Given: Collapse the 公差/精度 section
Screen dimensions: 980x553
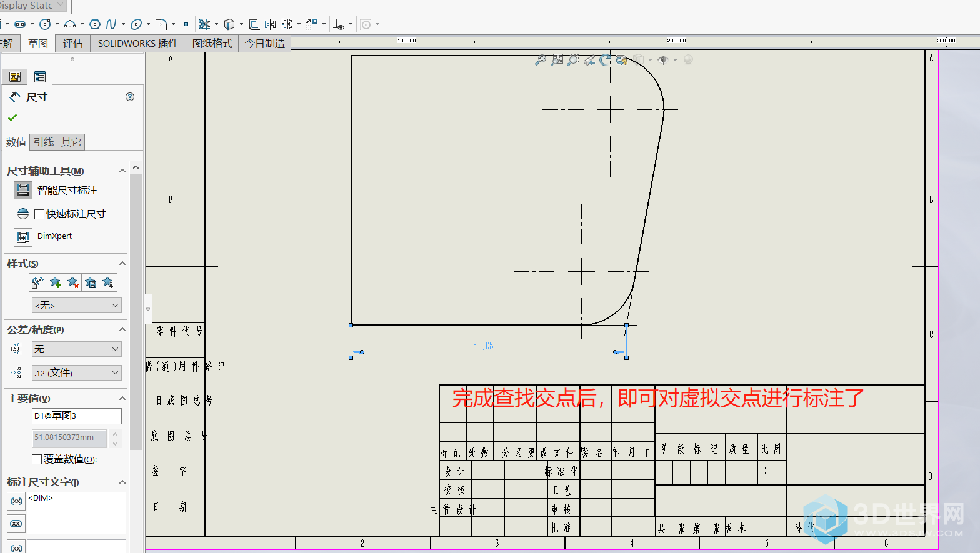Looking at the screenshot, I should click(122, 329).
